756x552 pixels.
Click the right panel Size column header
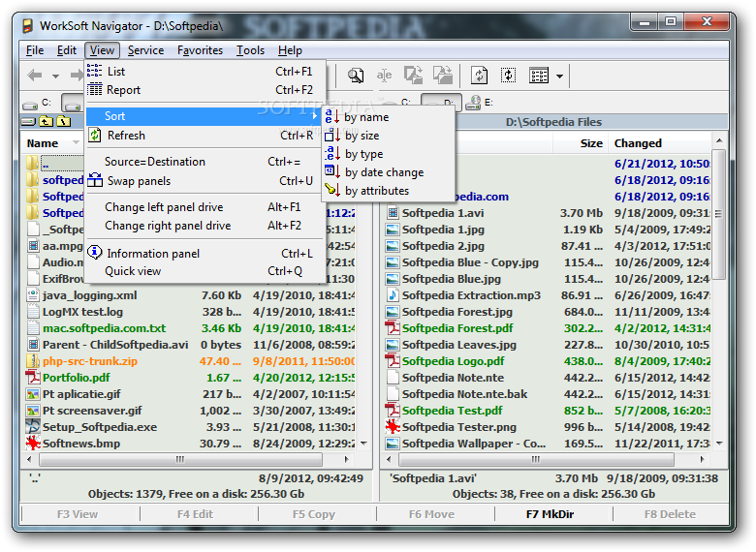click(x=580, y=143)
